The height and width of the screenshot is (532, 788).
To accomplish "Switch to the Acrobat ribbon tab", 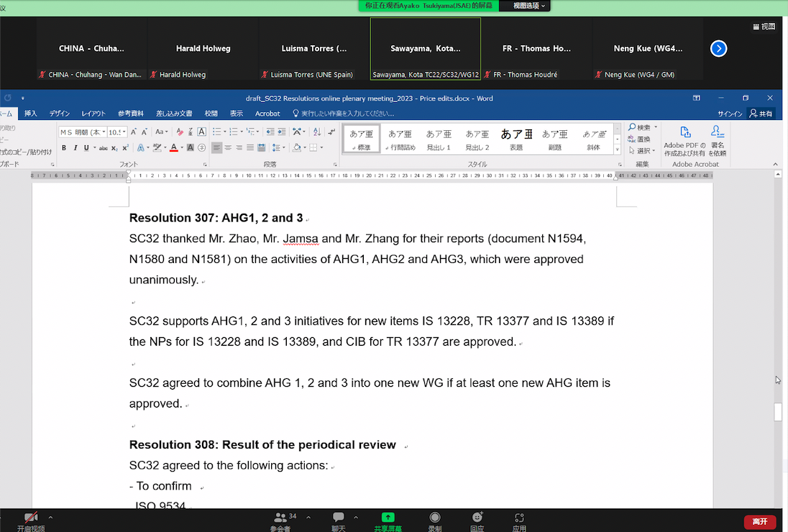I will coord(267,114).
